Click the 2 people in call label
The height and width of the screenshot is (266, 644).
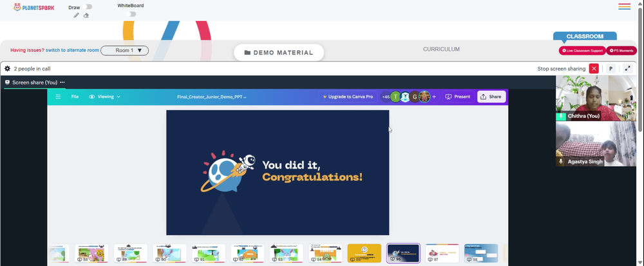click(x=32, y=68)
